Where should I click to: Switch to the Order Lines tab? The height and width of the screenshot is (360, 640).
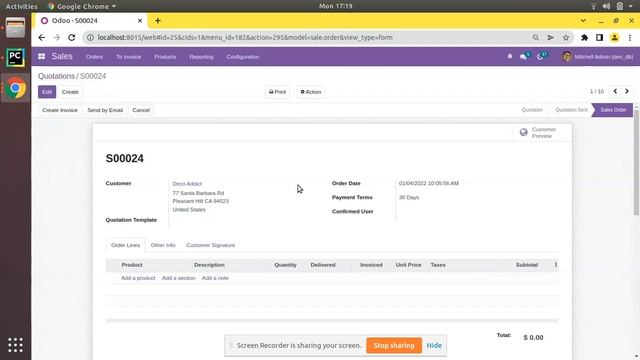point(125,245)
